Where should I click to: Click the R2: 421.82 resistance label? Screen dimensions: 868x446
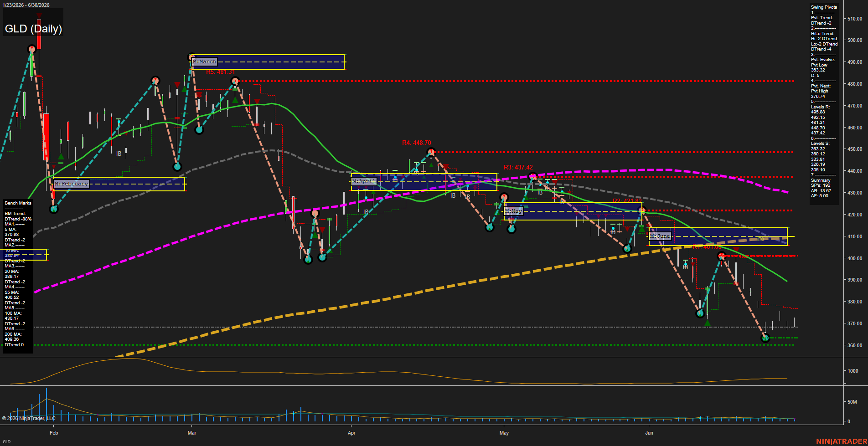[627, 201]
